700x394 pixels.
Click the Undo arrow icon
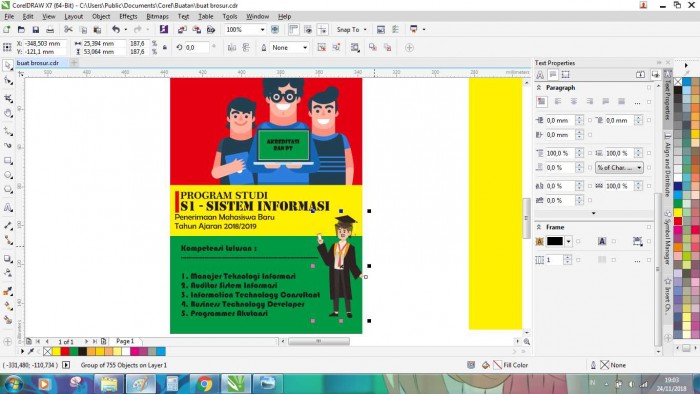(x=116, y=29)
